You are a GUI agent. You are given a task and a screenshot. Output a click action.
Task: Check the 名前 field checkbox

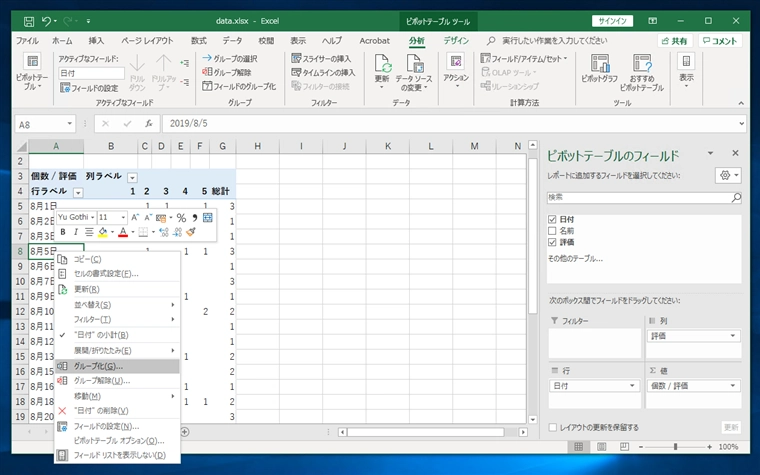click(553, 230)
